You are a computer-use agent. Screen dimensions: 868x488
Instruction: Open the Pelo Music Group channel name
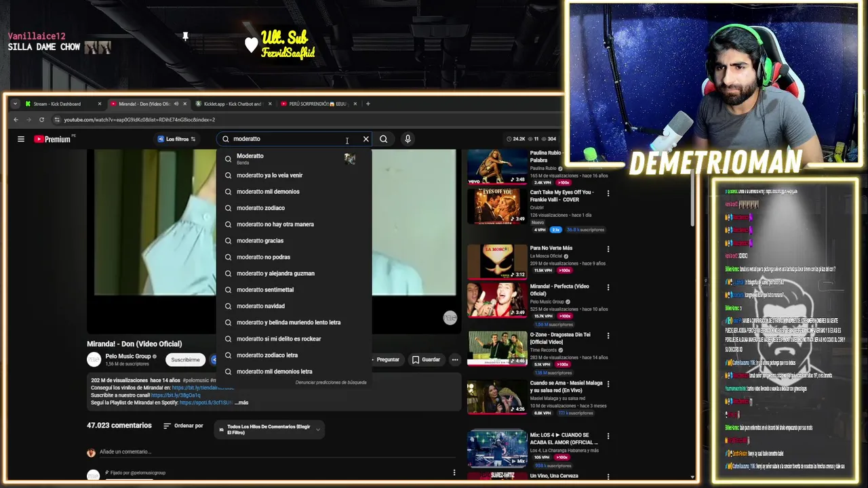[x=127, y=356]
